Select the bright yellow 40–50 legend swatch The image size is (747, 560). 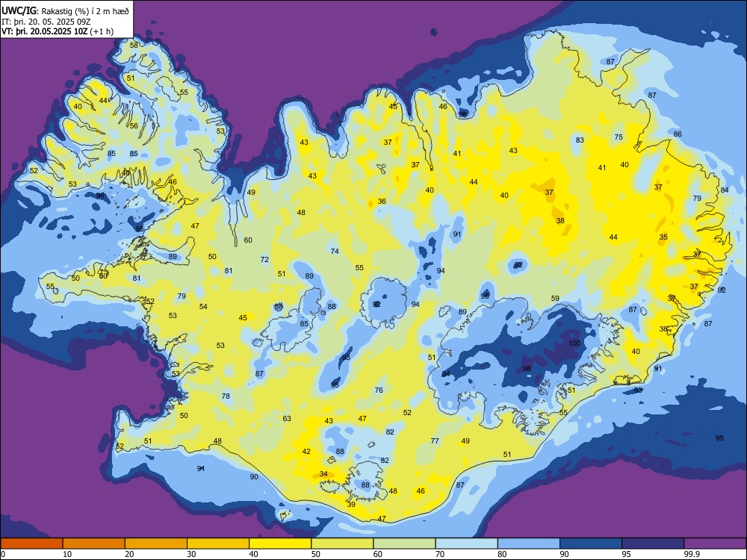coord(280,544)
